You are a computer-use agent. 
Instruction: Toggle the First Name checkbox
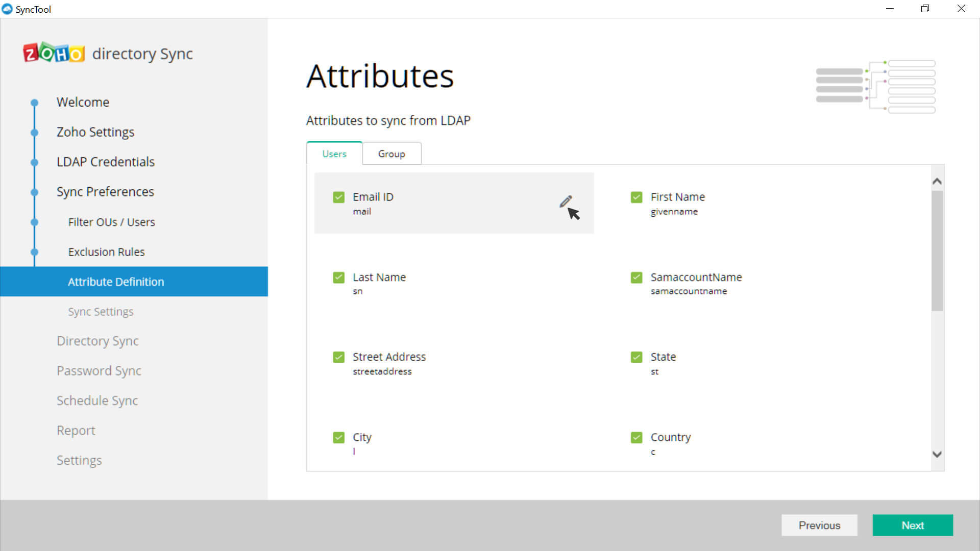(x=636, y=197)
